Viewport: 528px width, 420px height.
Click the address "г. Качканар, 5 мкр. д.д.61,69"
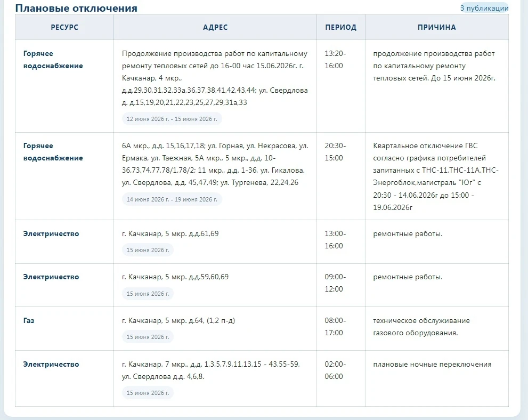[170, 234]
